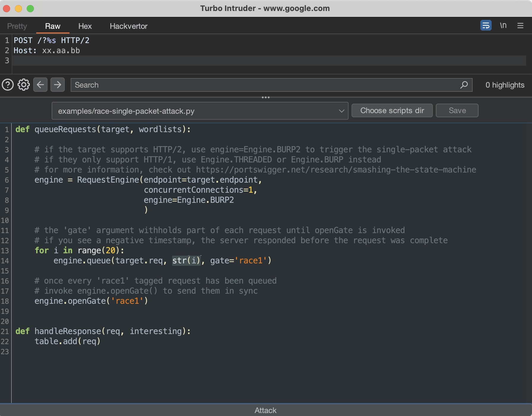
Task: Click the engine.openGate('race1') code line
Action: (x=91, y=301)
